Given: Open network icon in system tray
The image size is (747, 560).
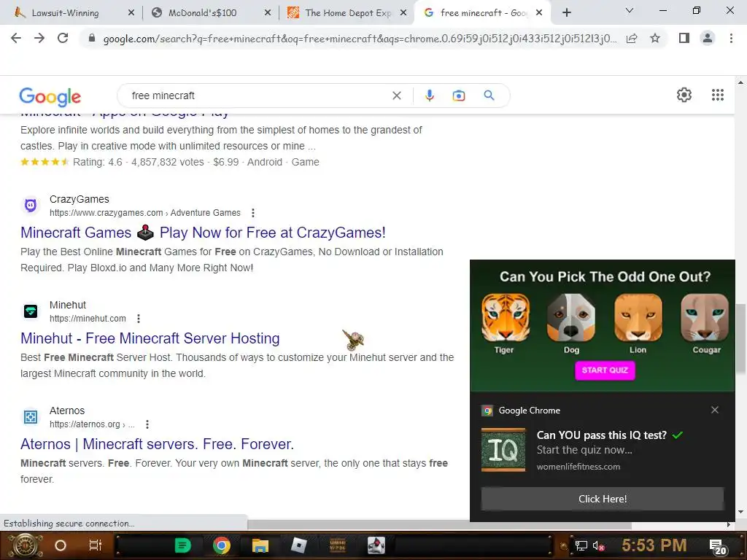Looking at the screenshot, I should (581, 545).
